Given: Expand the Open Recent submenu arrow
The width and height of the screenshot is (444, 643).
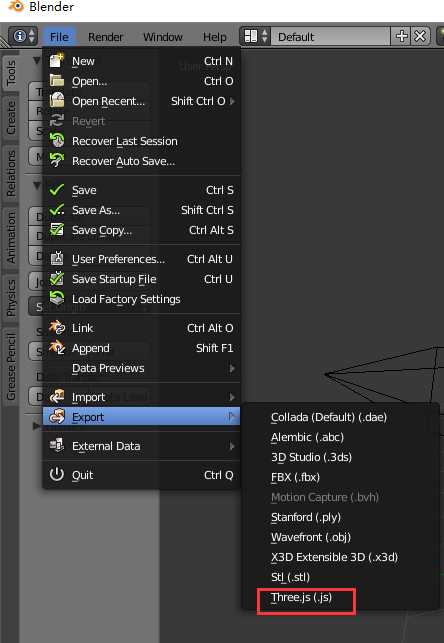Looking at the screenshot, I should [x=232, y=101].
